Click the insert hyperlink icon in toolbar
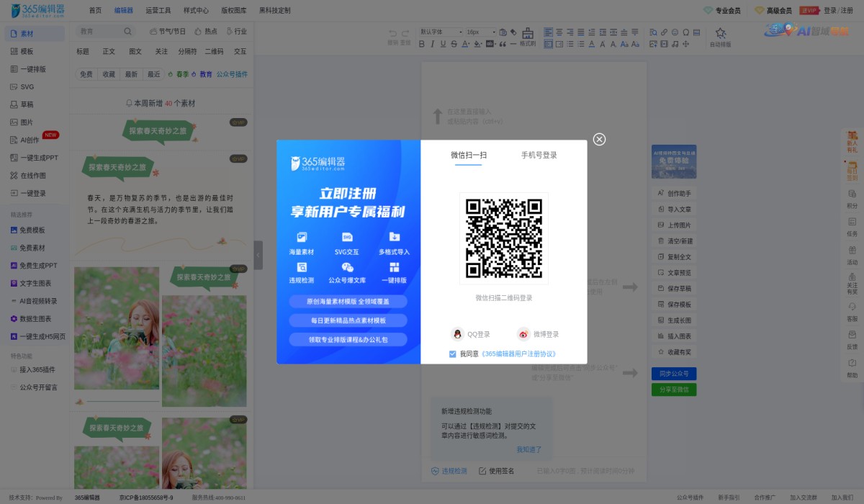 pos(664,32)
